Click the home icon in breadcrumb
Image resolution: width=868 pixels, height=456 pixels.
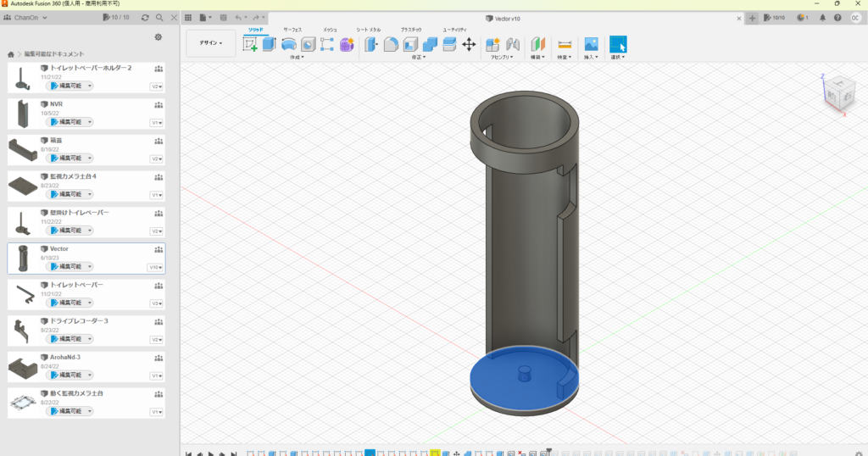[11, 54]
